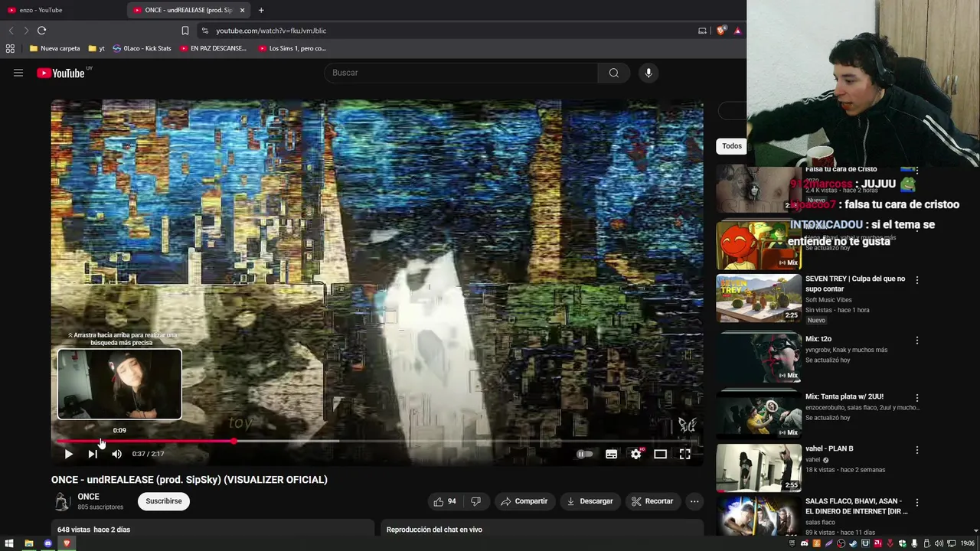Open player settings gear
Viewport: 980px width, 551px height.
point(636,454)
